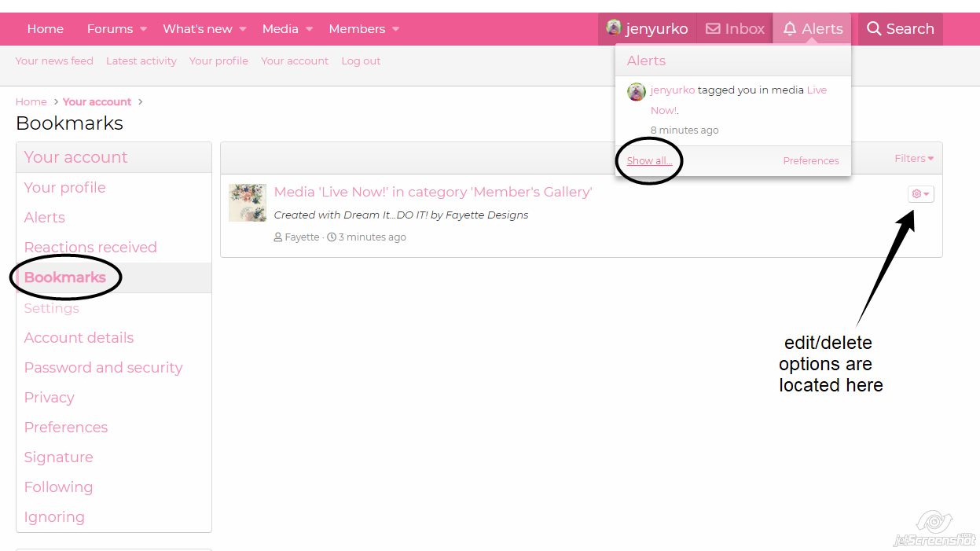Expand the Members dropdown arrow
The width and height of the screenshot is (980, 551).
(x=395, y=29)
